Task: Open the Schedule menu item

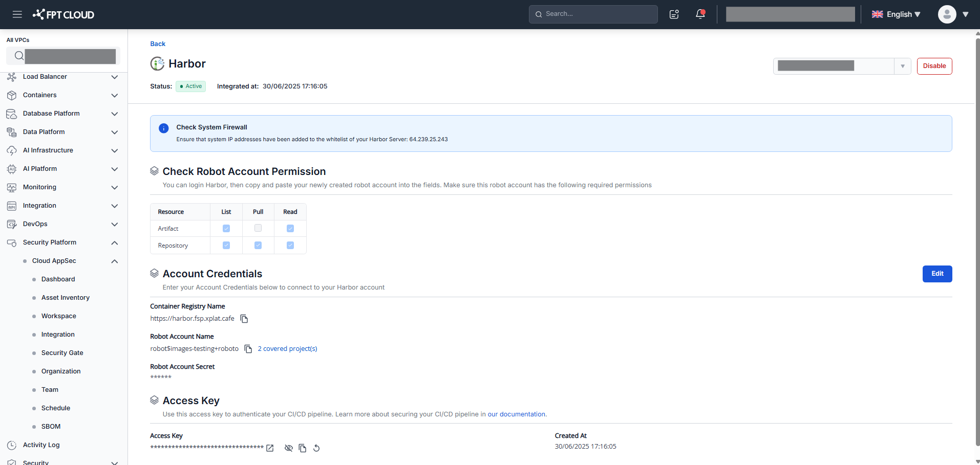Action: (56, 408)
